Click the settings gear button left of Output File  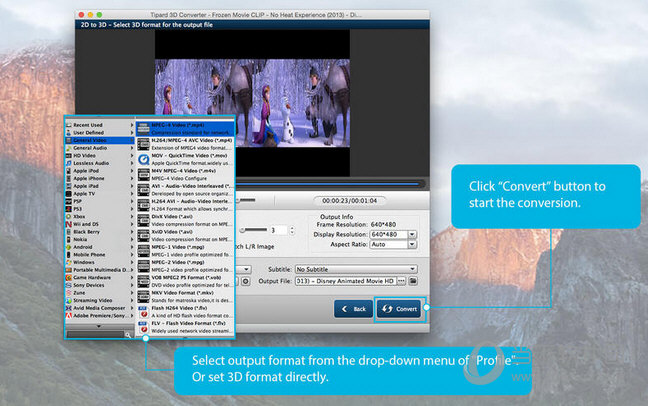[x=245, y=281]
